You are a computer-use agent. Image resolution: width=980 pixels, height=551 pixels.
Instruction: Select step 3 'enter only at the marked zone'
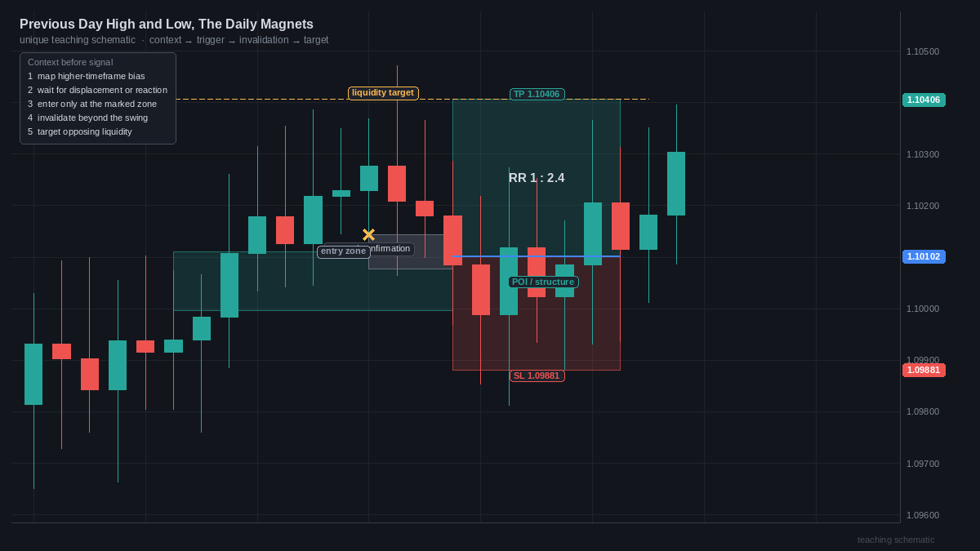[x=92, y=104]
